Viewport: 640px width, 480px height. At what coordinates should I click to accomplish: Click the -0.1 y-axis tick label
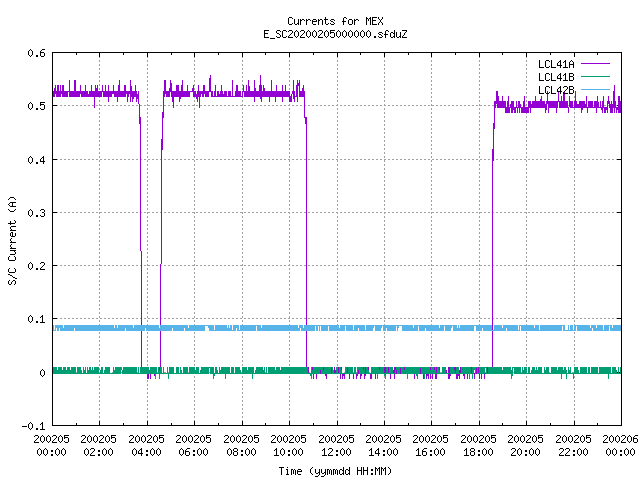(33, 426)
